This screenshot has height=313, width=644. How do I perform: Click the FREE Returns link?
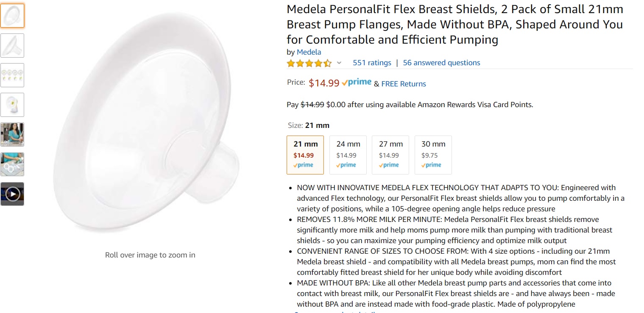[404, 84]
